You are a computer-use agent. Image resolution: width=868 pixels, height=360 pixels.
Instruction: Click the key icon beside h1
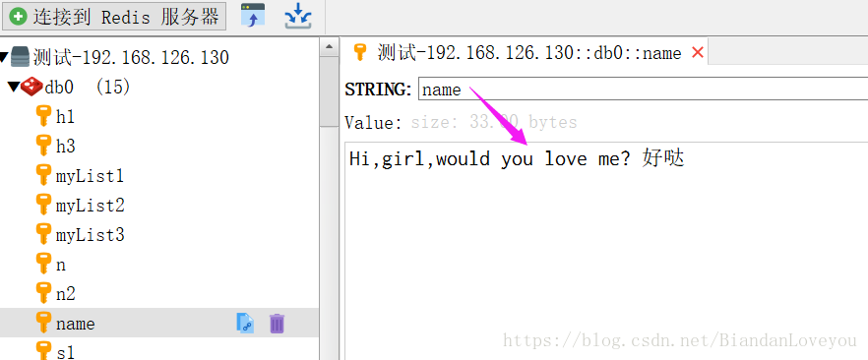tap(43, 117)
